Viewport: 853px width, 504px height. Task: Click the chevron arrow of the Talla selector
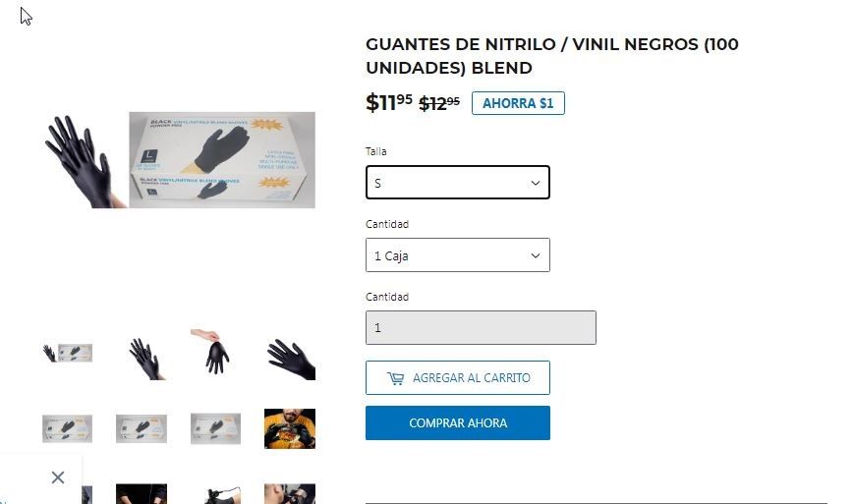coord(536,183)
